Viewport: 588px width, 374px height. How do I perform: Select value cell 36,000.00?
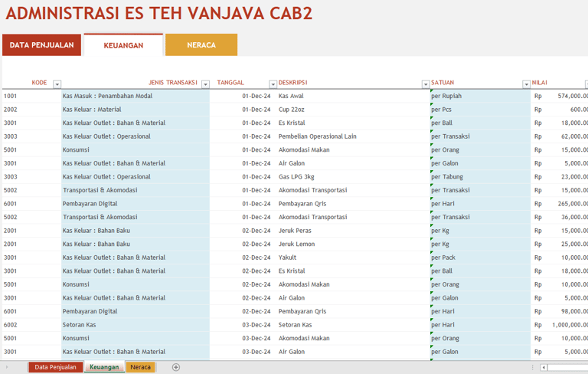coord(560,217)
